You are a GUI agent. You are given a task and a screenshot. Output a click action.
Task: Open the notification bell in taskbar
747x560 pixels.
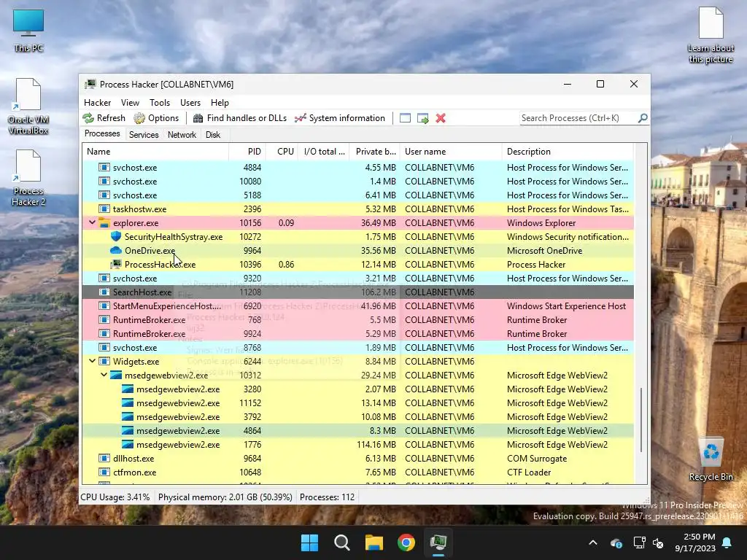pos(727,542)
